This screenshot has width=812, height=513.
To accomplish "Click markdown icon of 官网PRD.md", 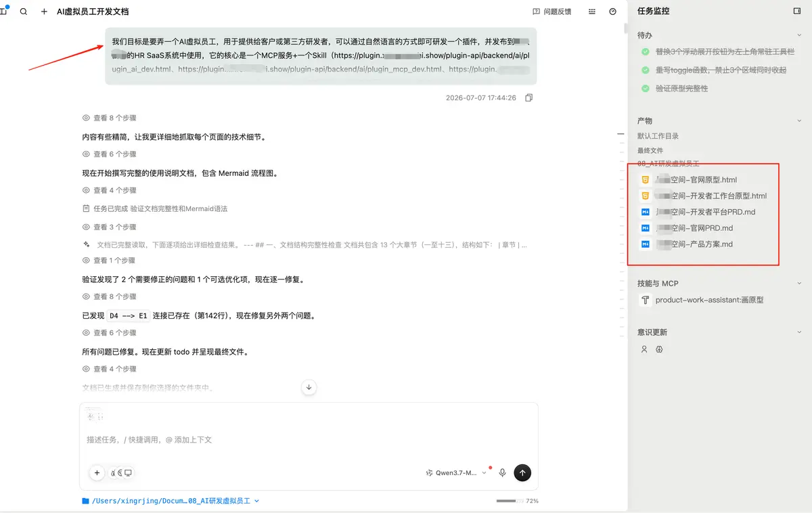I will (x=646, y=228).
